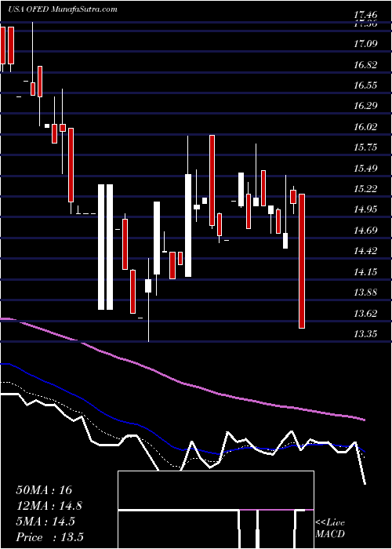Click the '5MA : 14.5' legend entry
Viewport: 392px width, 549px height.
45,522
